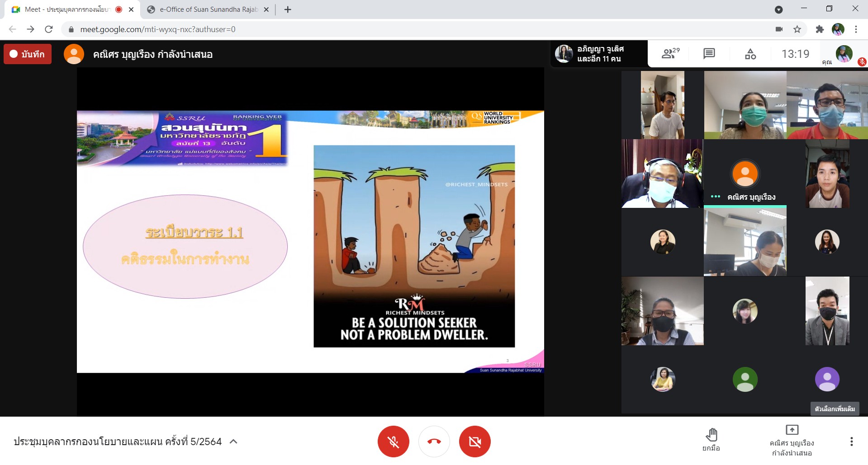868x465 pixels.
Task: Open the participants list showing 29 people
Action: (x=670, y=54)
